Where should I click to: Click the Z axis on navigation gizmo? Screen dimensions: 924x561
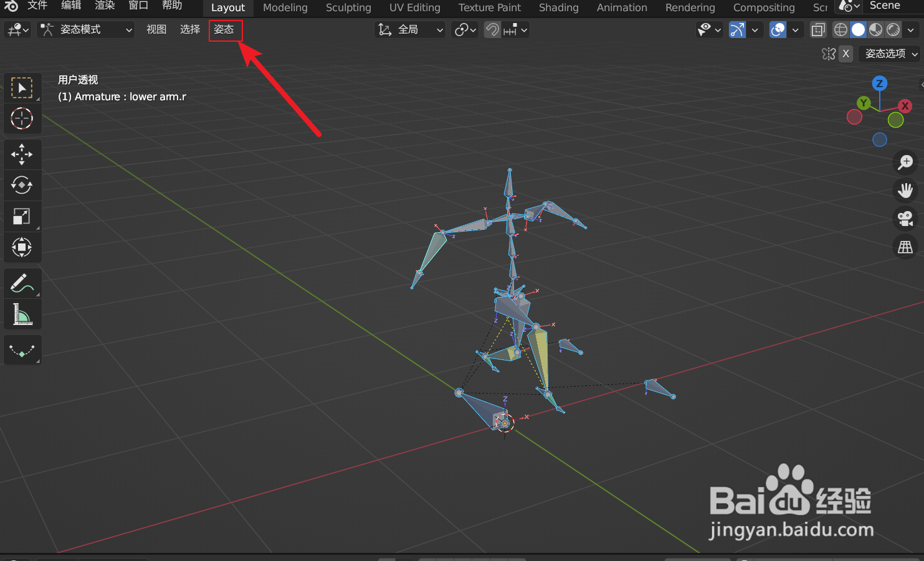point(879,83)
